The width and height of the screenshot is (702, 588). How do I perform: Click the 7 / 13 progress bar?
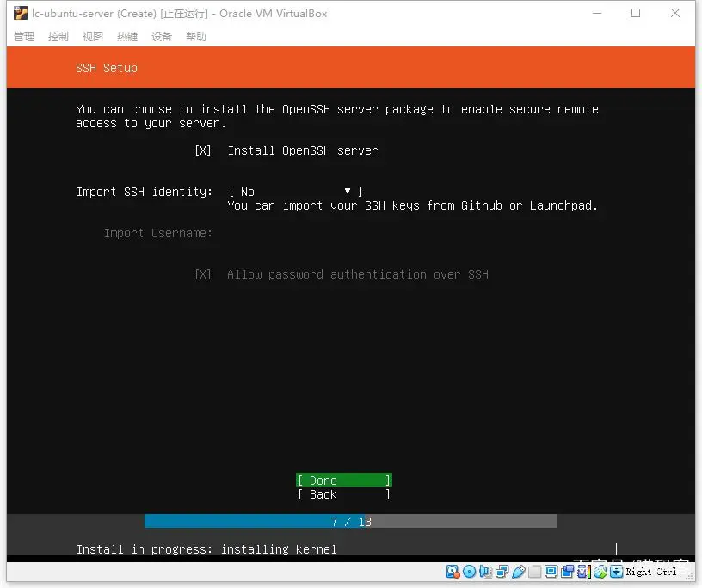point(350,521)
